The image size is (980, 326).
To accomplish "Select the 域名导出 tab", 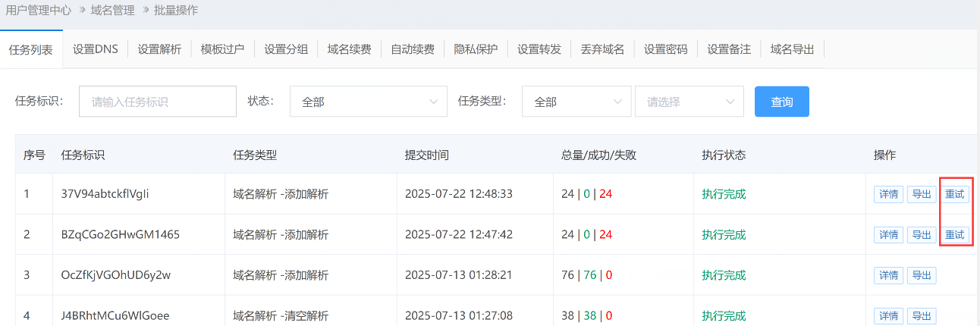I will pos(792,49).
